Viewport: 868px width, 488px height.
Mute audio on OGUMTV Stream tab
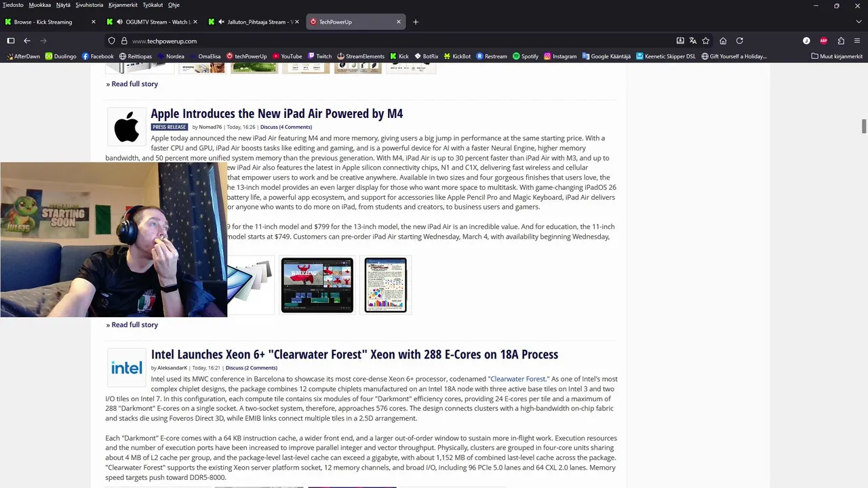tap(120, 22)
